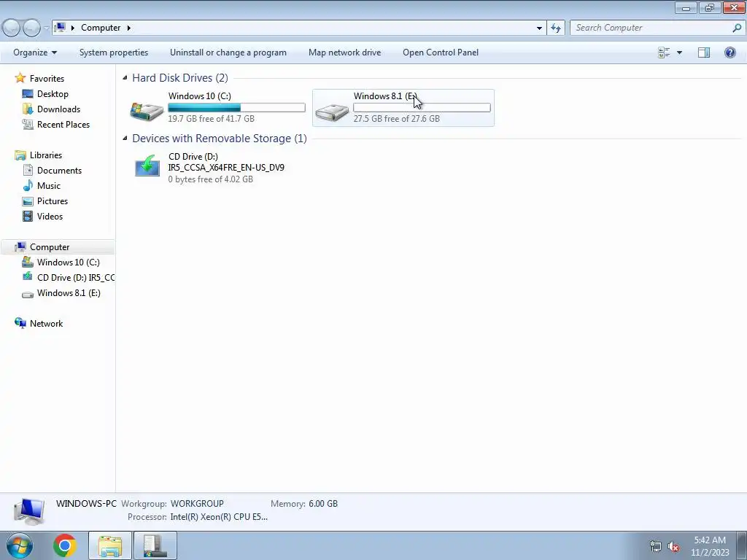This screenshot has height=560, width=747.
Task: Click the Change your view icon
Action: 664,52
